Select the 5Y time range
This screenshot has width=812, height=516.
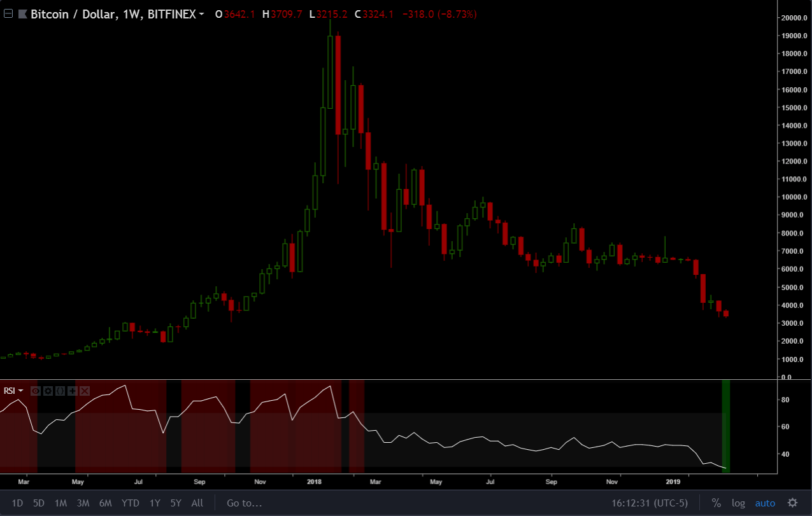(x=176, y=503)
